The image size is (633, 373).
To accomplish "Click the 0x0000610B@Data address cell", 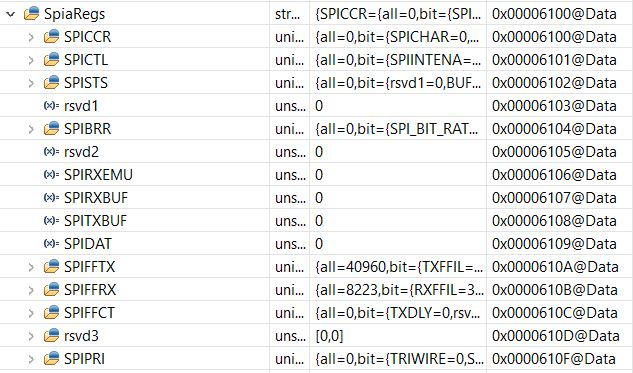I will (555, 290).
